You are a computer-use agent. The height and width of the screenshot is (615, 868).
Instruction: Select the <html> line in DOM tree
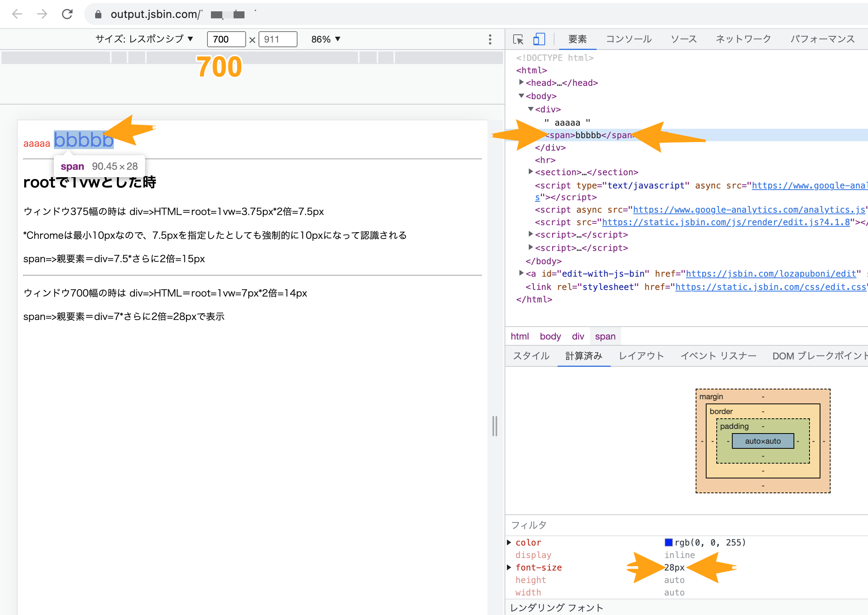(531, 70)
